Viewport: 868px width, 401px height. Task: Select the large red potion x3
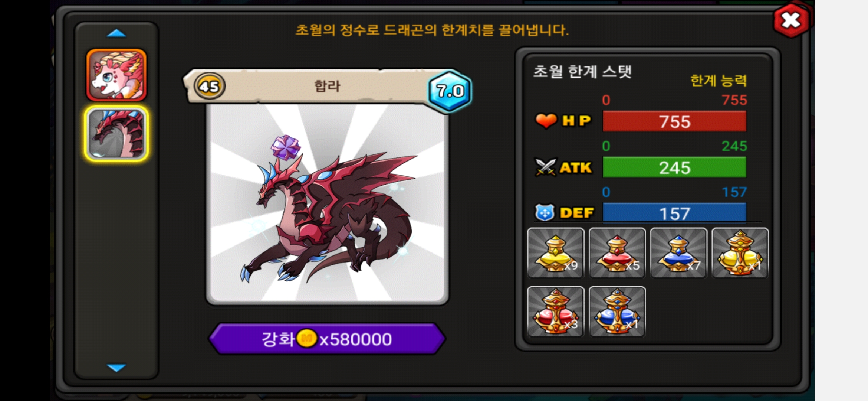pyautogui.click(x=556, y=312)
